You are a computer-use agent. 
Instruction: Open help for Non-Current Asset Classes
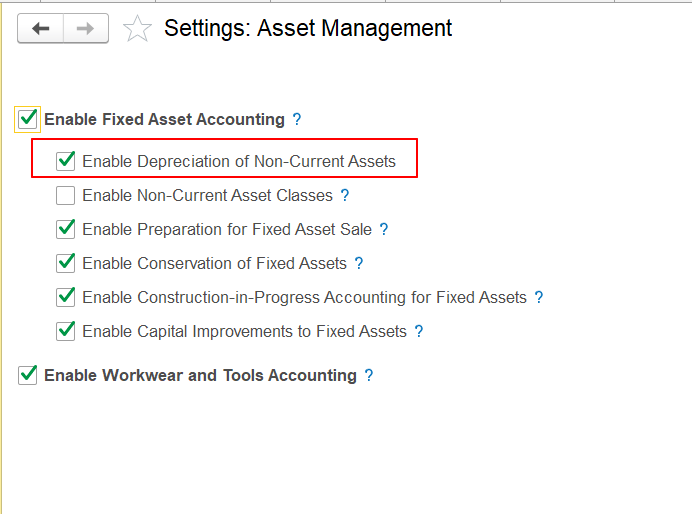coord(345,196)
